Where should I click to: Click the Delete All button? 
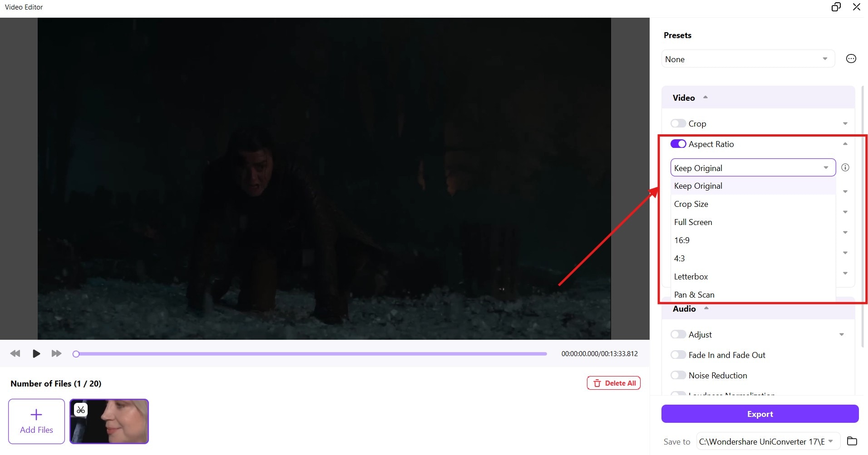pos(614,383)
